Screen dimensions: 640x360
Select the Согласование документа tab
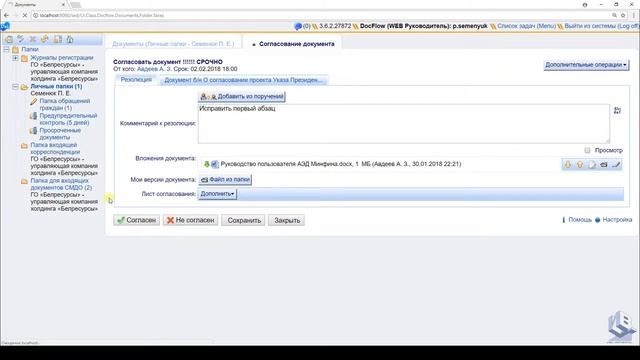pos(296,44)
